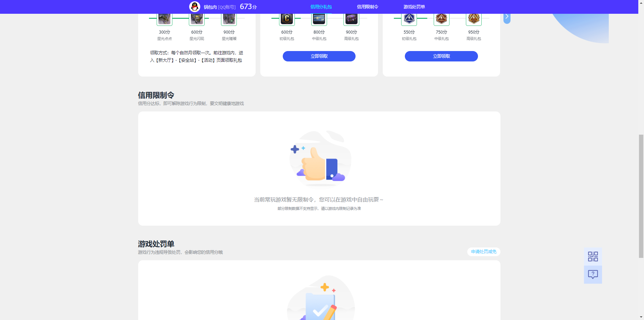Click the 游戏处罚单 section heading
Screen dimensions: 644x320
[156, 244]
